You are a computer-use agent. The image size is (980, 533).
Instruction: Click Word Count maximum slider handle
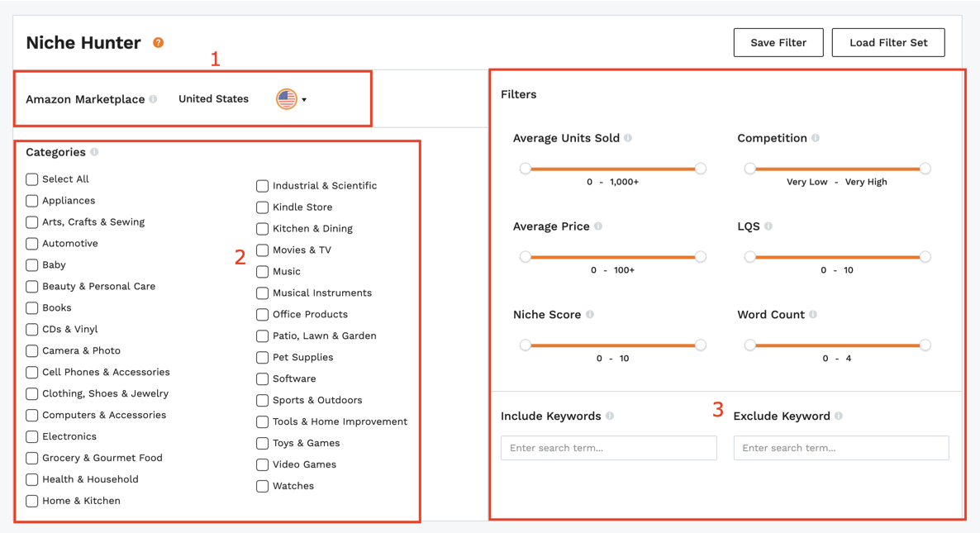[x=925, y=345]
